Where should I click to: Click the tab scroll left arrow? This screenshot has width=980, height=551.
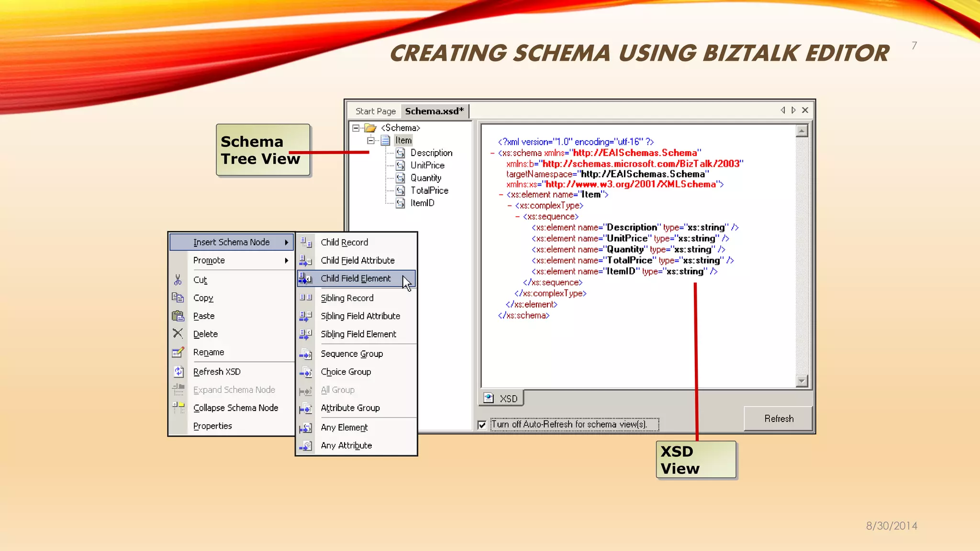pyautogui.click(x=783, y=110)
